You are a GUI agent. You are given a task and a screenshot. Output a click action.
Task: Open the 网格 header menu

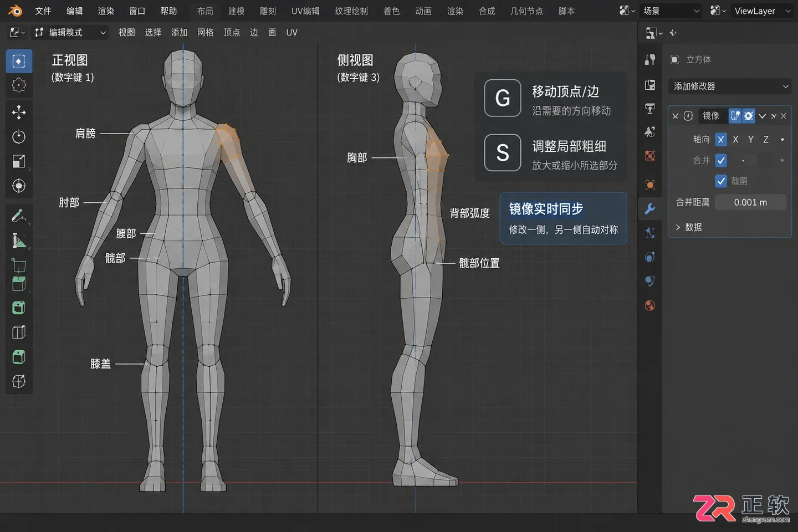pos(205,33)
